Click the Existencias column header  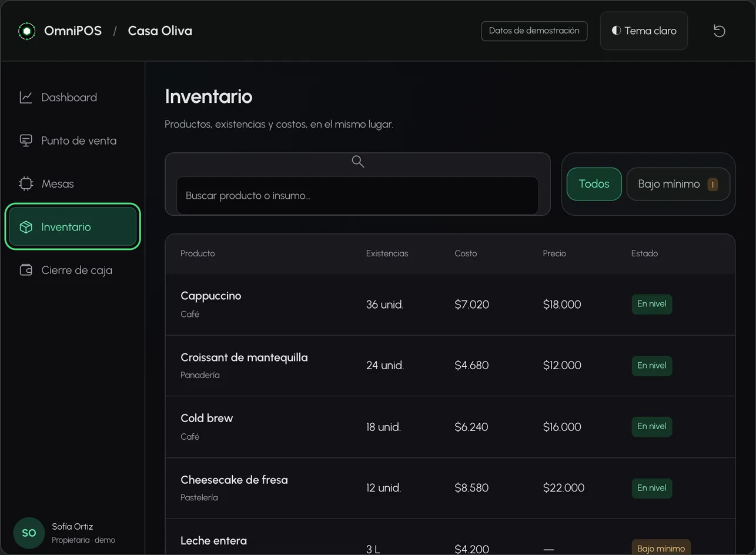click(387, 253)
